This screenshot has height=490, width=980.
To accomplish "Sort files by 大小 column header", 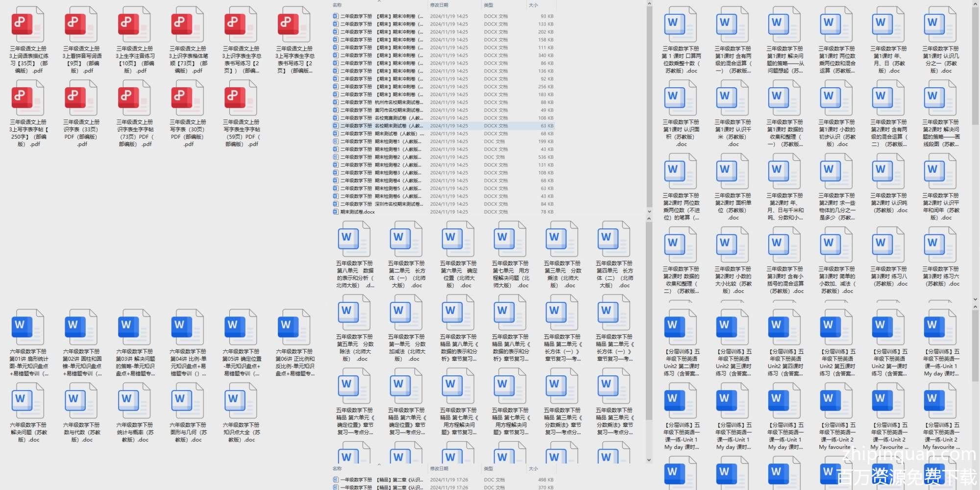I will (533, 5).
